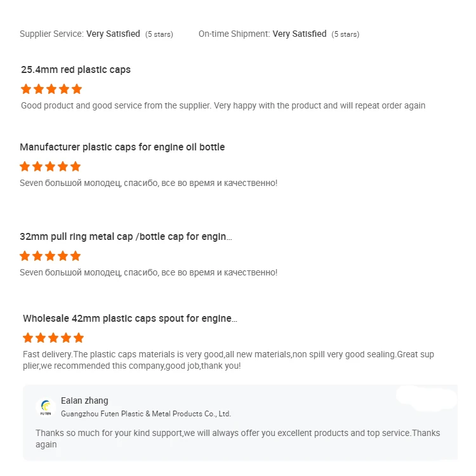Click fifth star under Manufacturer plastic caps review

click(x=76, y=166)
